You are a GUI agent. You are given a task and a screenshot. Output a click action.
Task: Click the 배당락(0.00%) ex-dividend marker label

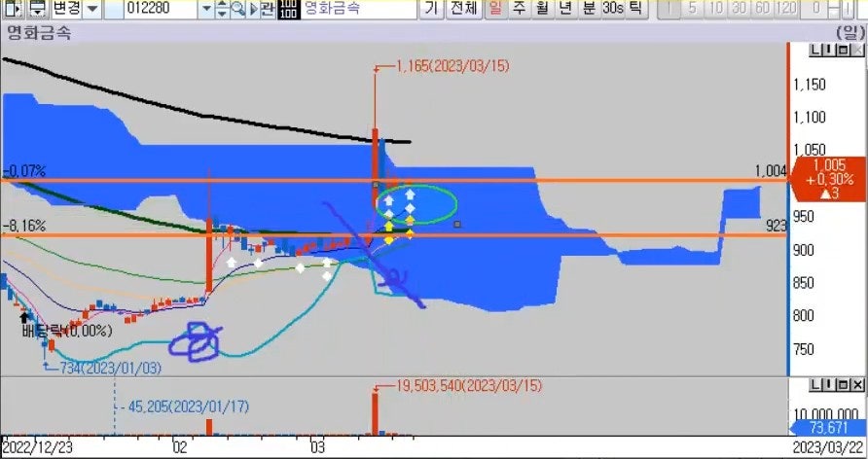[x=67, y=332]
